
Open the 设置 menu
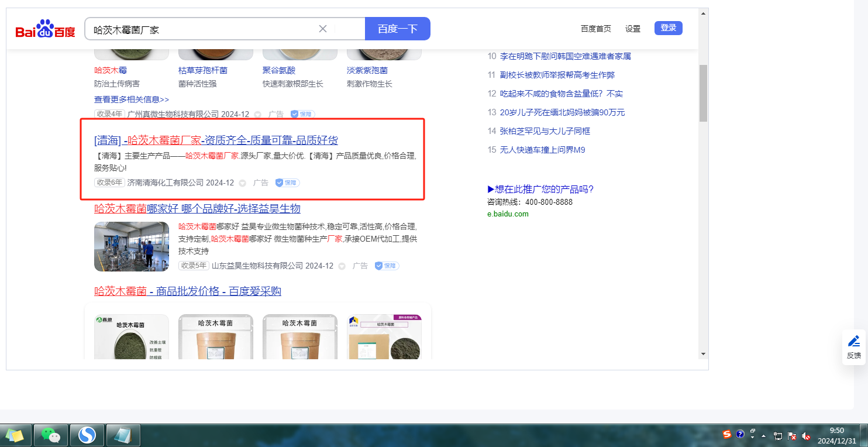pos(633,29)
